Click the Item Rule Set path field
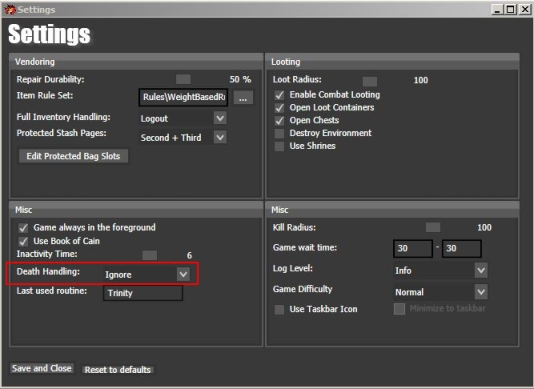The width and height of the screenshot is (534, 389). tap(183, 97)
